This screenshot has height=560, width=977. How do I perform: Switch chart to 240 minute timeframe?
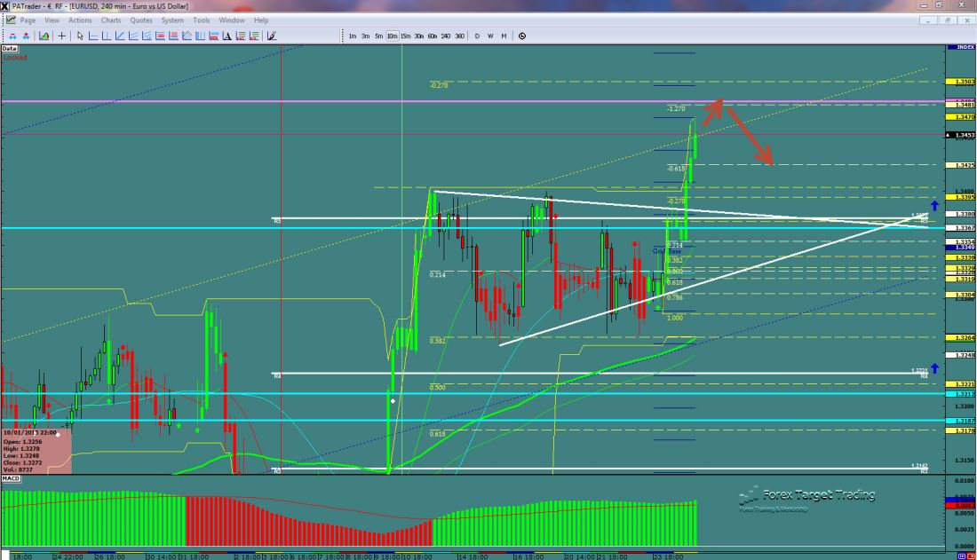446,36
